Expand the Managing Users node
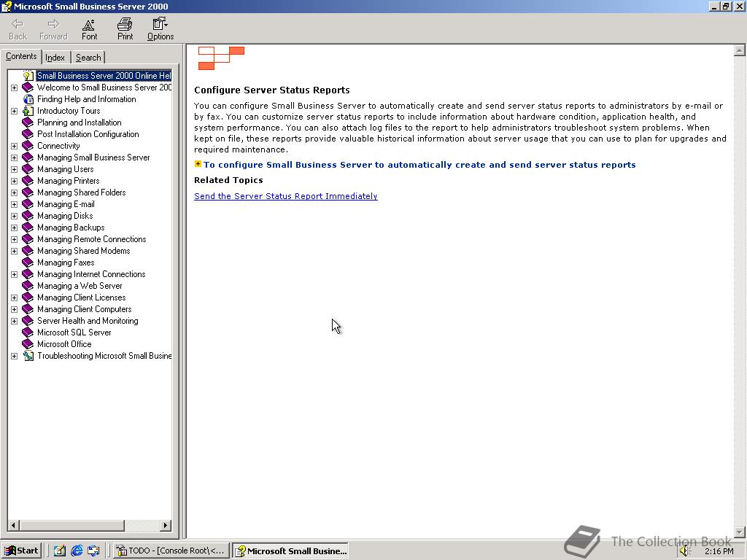This screenshot has width=747, height=560. (15, 169)
